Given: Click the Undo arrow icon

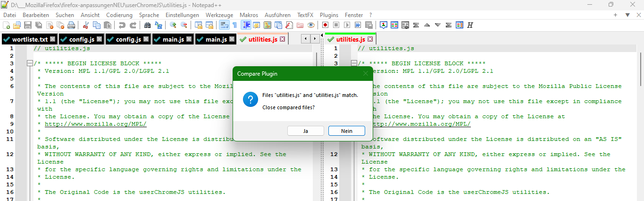Looking at the screenshot, I should pyautogui.click(x=122, y=25).
